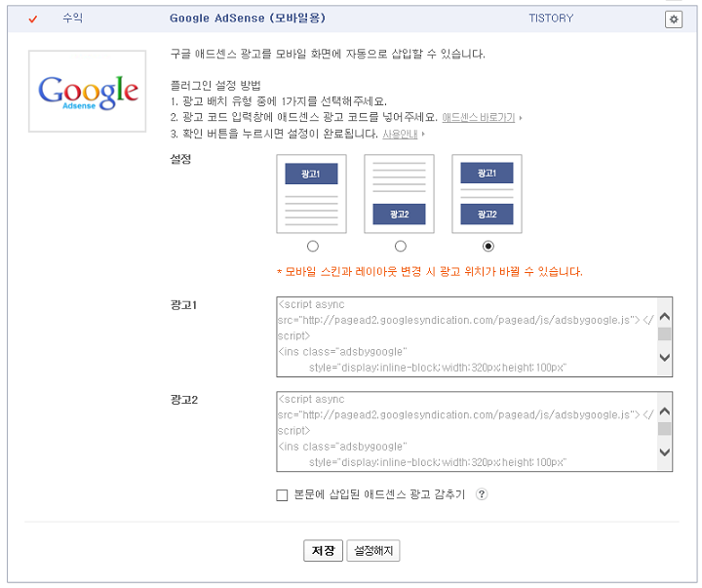
Task: Click the top ad layout preview image
Action: coord(311,194)
